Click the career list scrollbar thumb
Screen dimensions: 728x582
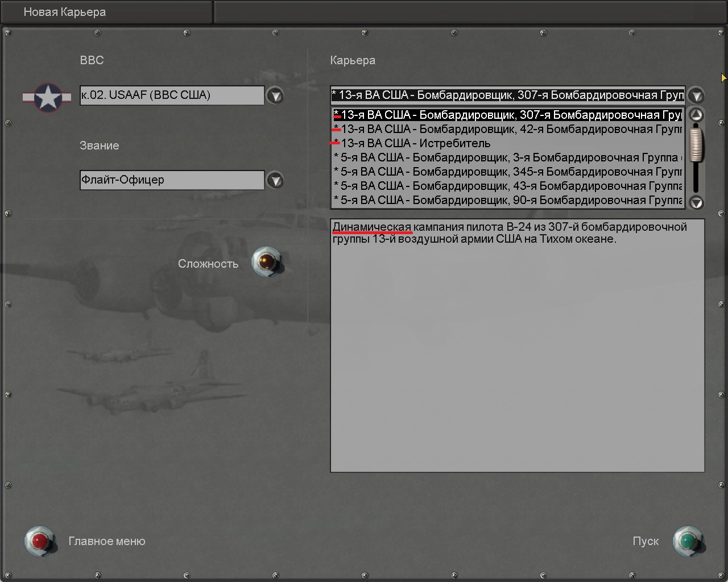pos(696,143)
